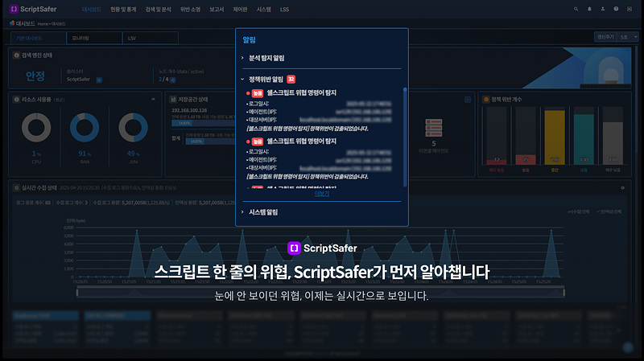Screen dimensions: 644x361
Task: Click the gray 매우 낮음 bar in violations chart
Action: (613, 143)
